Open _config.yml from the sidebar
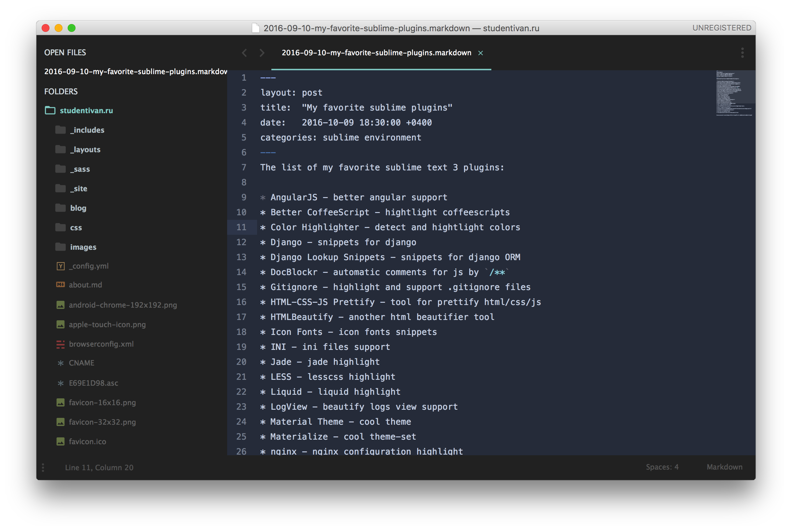 (89, 266)
